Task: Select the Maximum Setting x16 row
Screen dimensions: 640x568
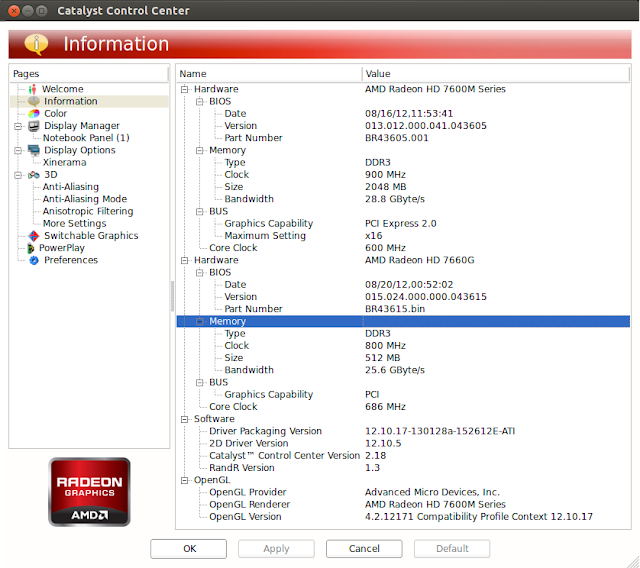Action: [403, 236]
